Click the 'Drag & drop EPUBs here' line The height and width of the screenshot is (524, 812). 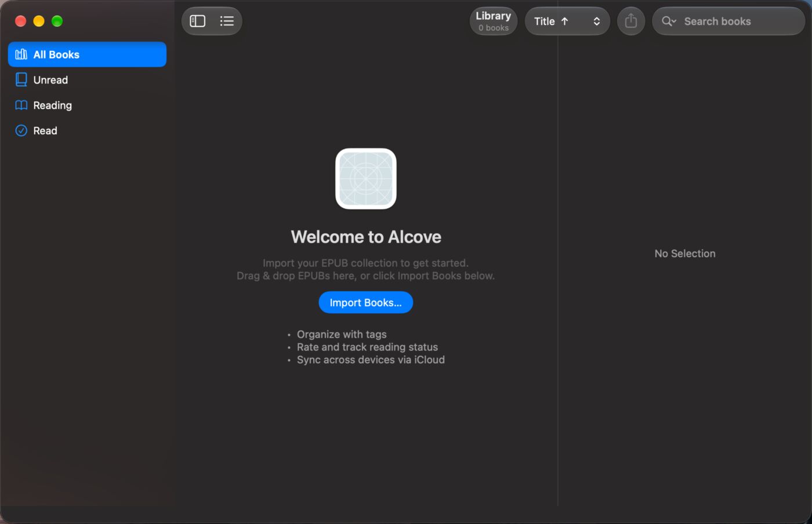(365, 276)
